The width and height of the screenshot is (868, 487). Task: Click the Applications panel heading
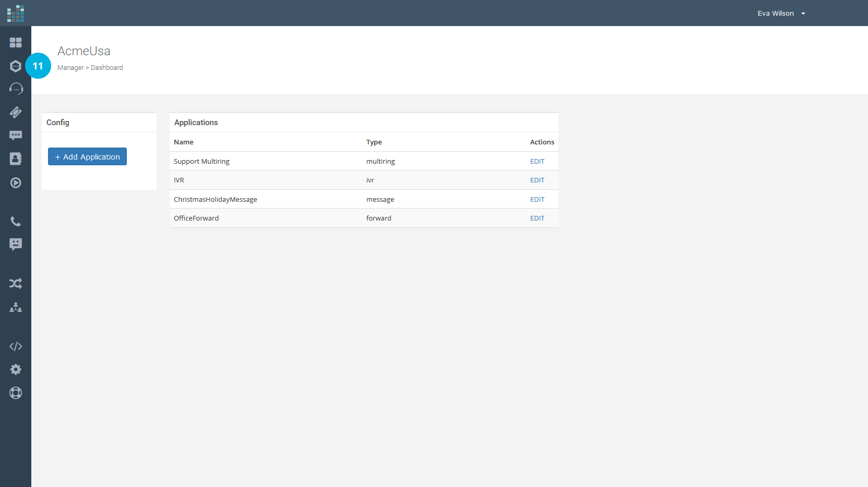(196, 123)
